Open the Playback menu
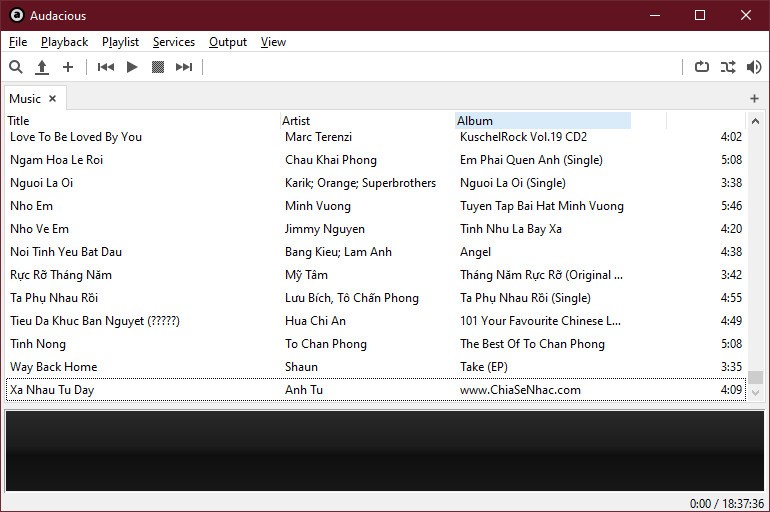 64,42
